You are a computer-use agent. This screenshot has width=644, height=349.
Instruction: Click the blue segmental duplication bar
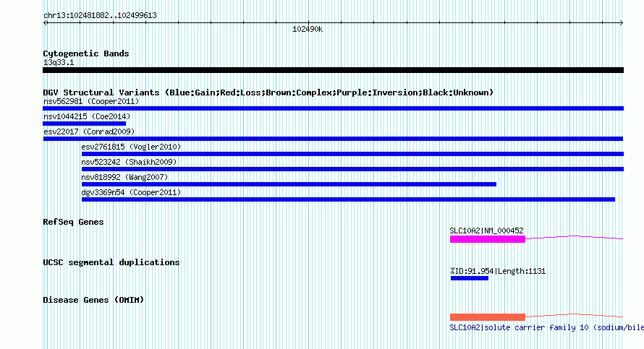click(470, 278)
